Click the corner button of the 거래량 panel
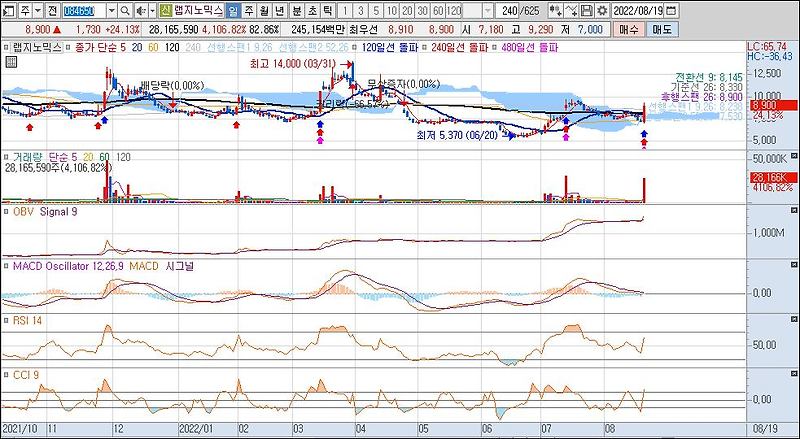The width and height of the screenshot is (800, 439). click(x=794, y=155)
